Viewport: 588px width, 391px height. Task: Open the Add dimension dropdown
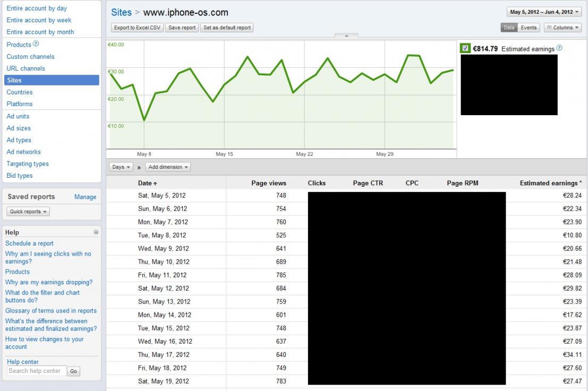(x=168, y=167)
